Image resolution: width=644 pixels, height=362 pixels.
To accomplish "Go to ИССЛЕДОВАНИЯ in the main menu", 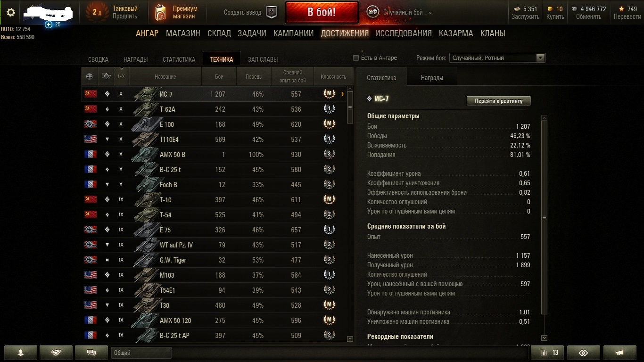I will tap(404, 33).
